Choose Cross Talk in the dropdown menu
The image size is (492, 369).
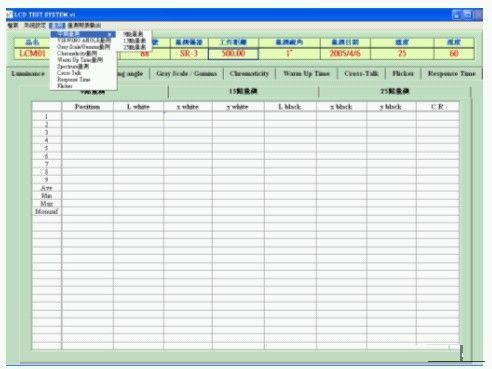(69, 73)
